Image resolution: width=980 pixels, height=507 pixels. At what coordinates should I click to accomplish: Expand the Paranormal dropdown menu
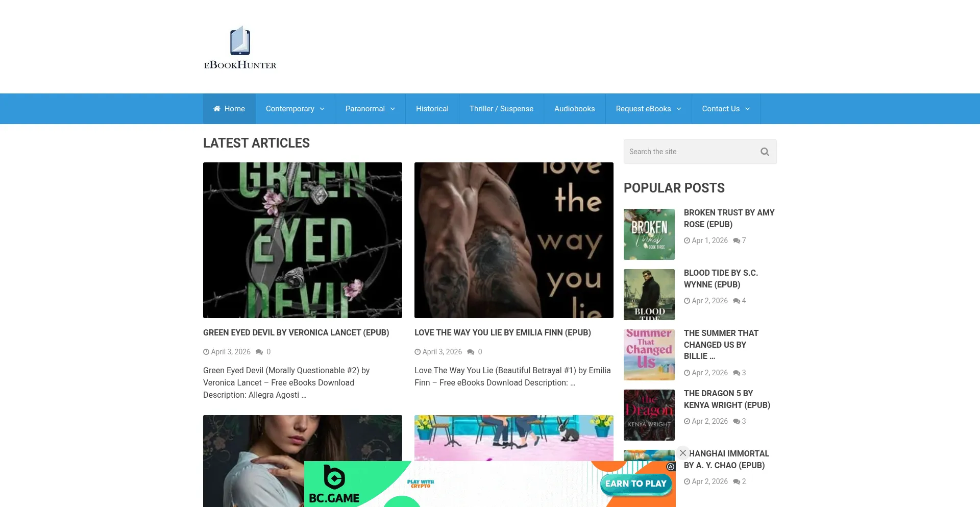(x=370, y=109)
